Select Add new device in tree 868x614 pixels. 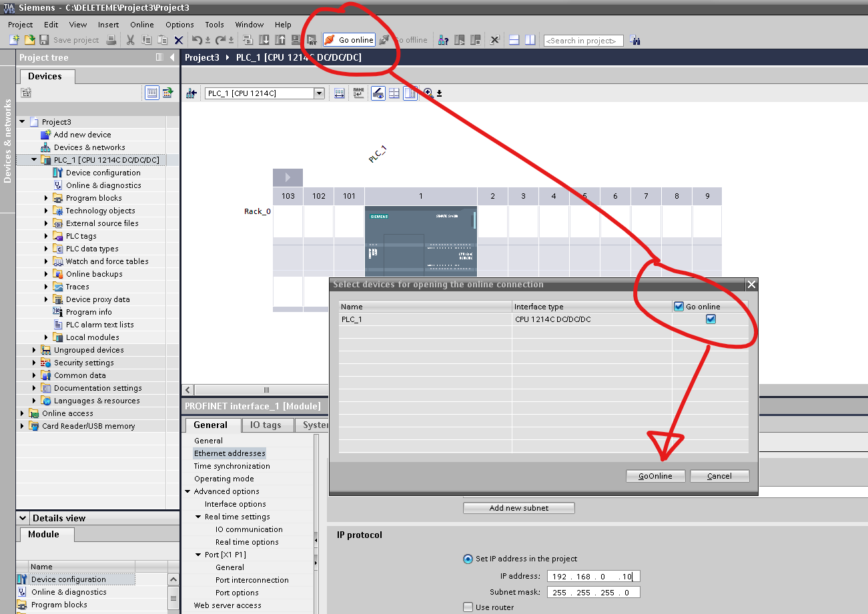point(82,135)
